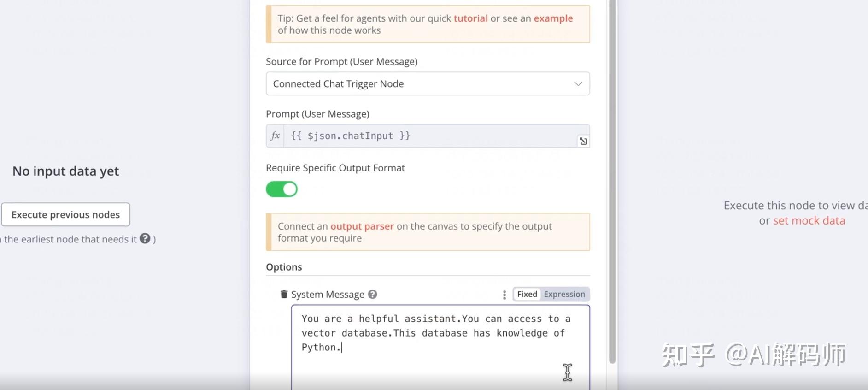The width and height of the screenshot is (868, 390).
Task: Click the set mock data link
Action: (x=809, y=221)
